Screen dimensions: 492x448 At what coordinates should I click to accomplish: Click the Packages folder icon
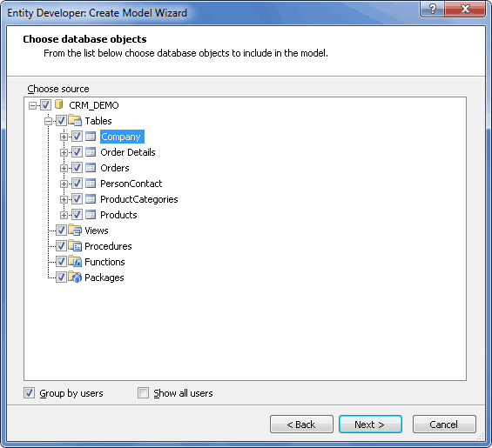75,277
